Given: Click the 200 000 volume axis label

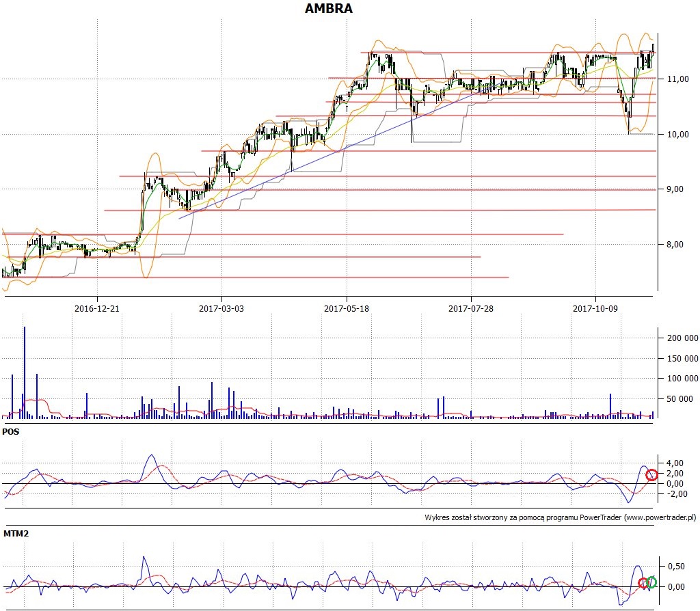Looking at the screenshot, I should click(683, 338).
